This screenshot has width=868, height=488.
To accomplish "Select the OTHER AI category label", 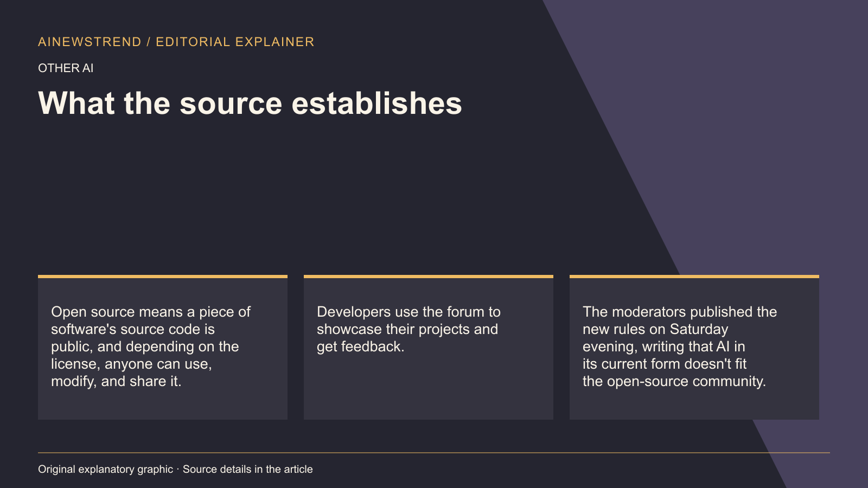I will [66, 68].
